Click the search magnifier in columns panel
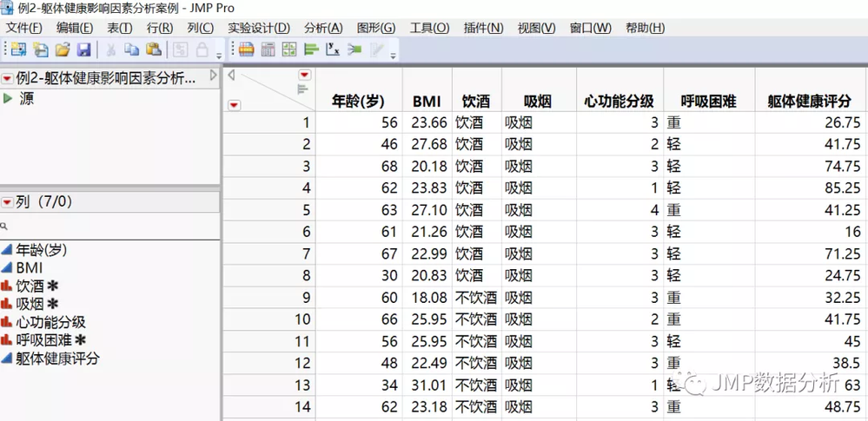 point(3,227)
